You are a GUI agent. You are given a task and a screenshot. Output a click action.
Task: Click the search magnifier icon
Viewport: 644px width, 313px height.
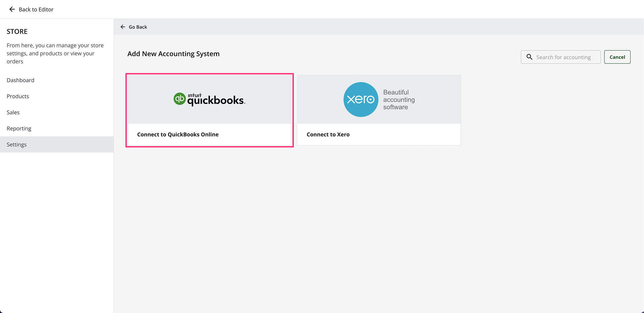529,57
